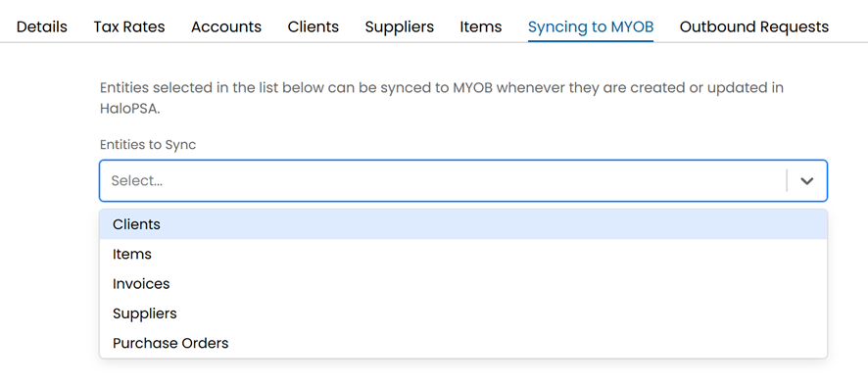Go to the Clients tab
This screenshot has width=868, height=385.
pyautogui.click(x=313, y=26)
